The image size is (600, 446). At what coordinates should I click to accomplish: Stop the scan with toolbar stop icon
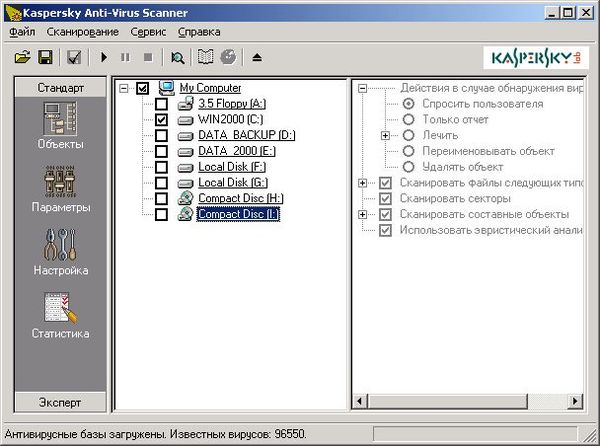tap(148, 58)
